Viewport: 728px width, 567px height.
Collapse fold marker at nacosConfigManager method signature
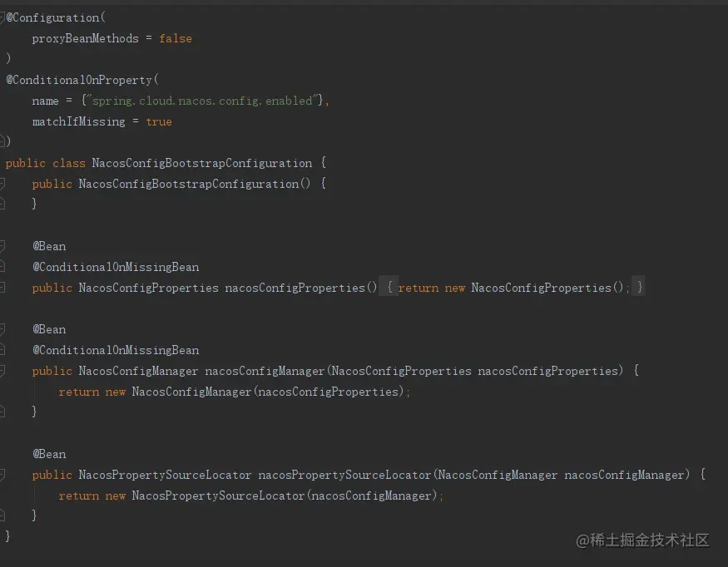(x=2, y=371)
